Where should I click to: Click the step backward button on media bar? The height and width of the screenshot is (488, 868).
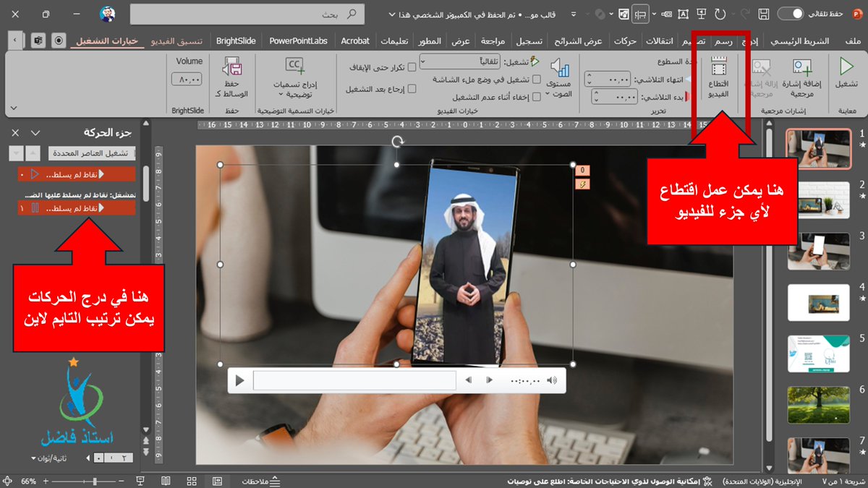coord(469,380)
